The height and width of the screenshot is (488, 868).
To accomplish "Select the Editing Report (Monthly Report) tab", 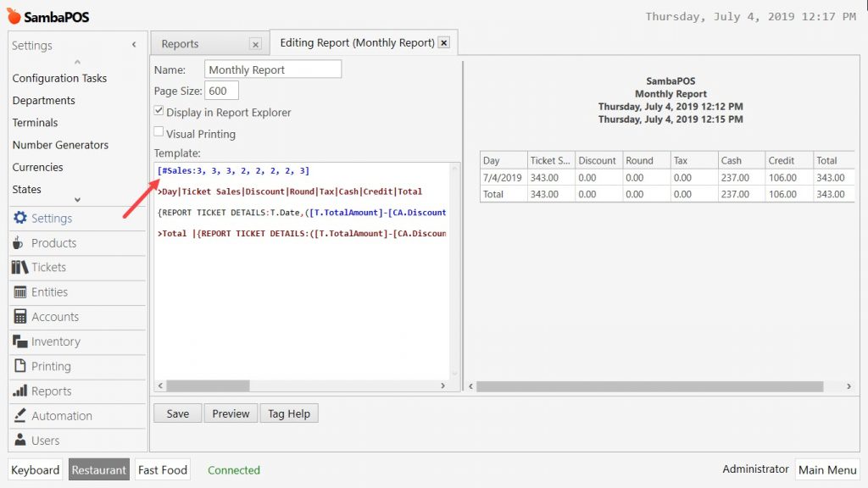I will tap(357, 42).
